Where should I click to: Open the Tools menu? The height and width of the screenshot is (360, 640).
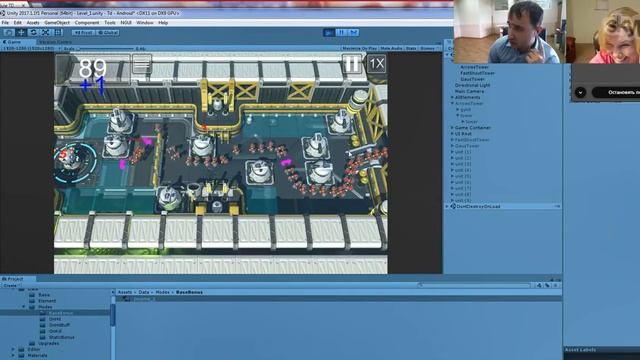pyautogui.click(x=110, y=23)
